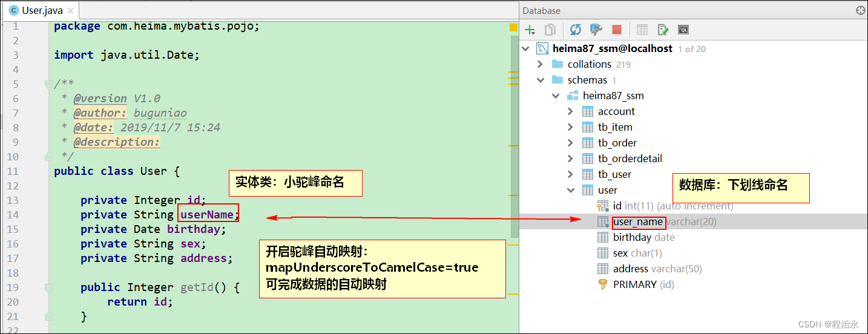The height and width of the screenshot is (334, 868).
Task: Click the yellow inspection indicator square in editor
Action: click(513, 27)
